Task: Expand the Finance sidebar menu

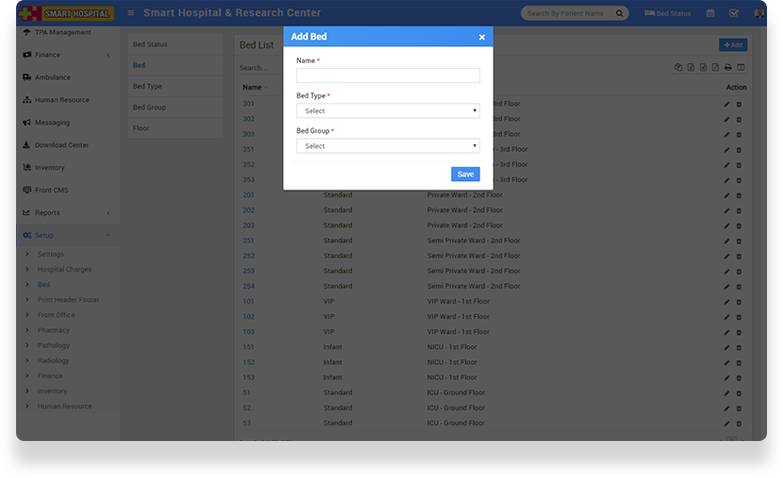Action: coord(65,54)
